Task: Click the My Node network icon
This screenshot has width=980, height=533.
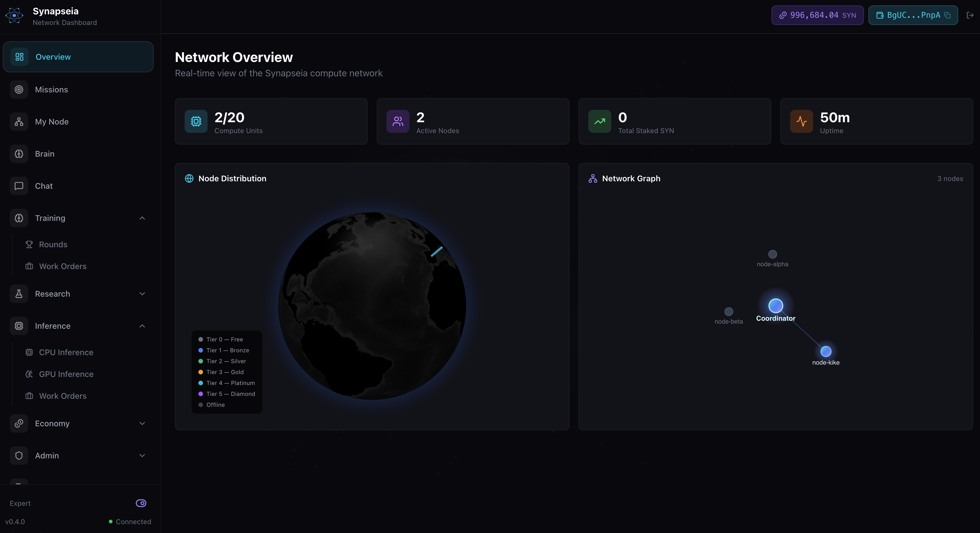Action: coord(19,122)
